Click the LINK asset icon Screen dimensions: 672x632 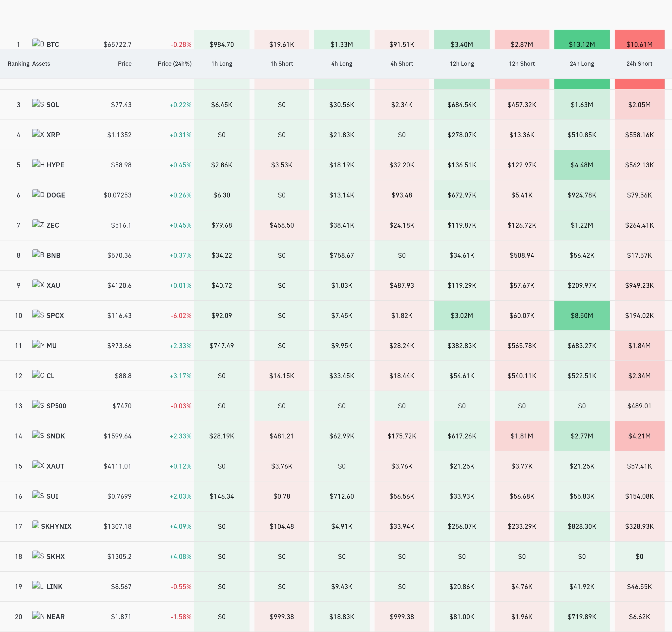38,585
